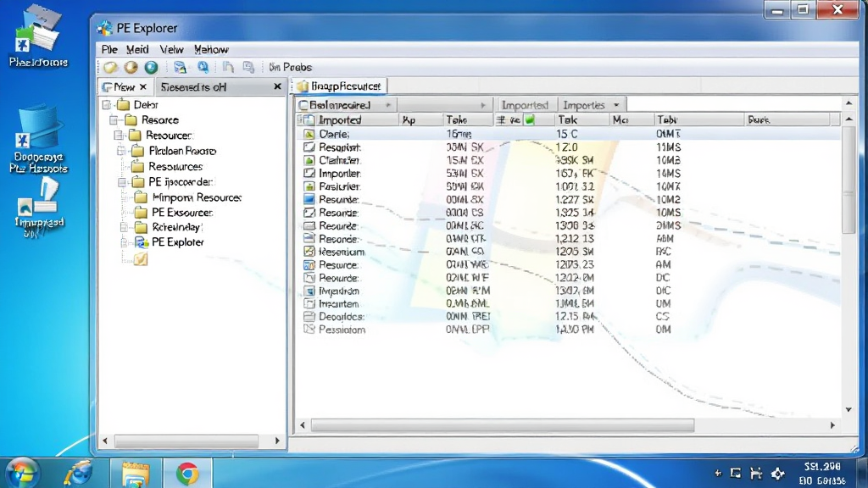Toggle expander next to PE Exploter item

(124, 242)
